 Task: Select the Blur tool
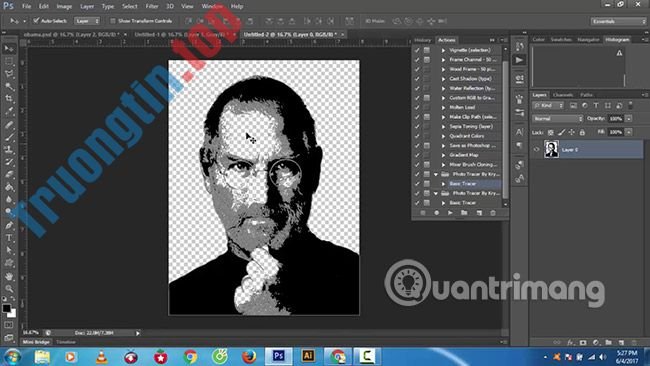click(9, 199)
